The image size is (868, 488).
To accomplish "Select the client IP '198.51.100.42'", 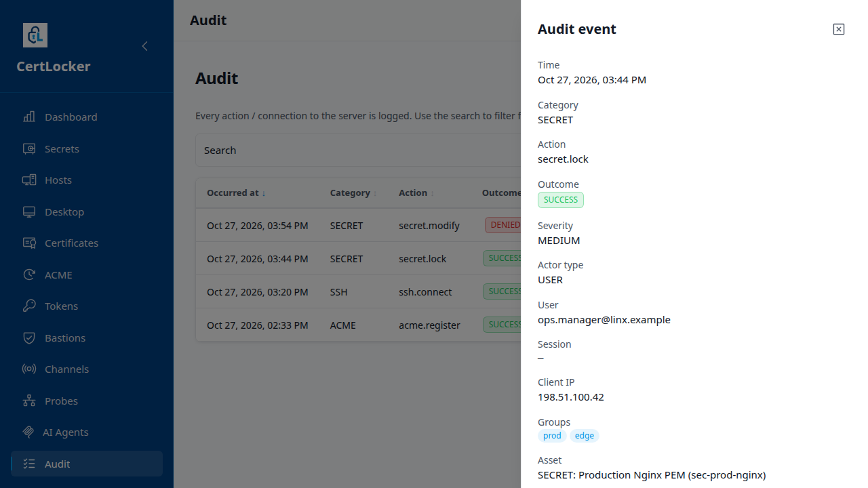I will (x=571, y=397).
